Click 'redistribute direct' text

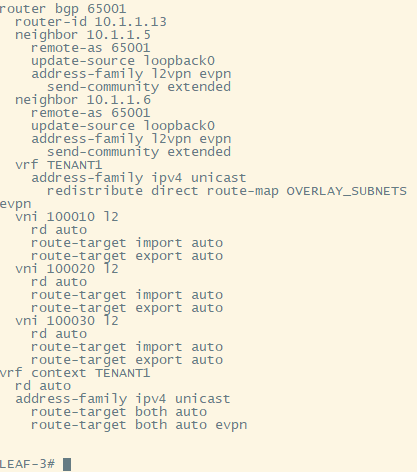tap(122, 191)
